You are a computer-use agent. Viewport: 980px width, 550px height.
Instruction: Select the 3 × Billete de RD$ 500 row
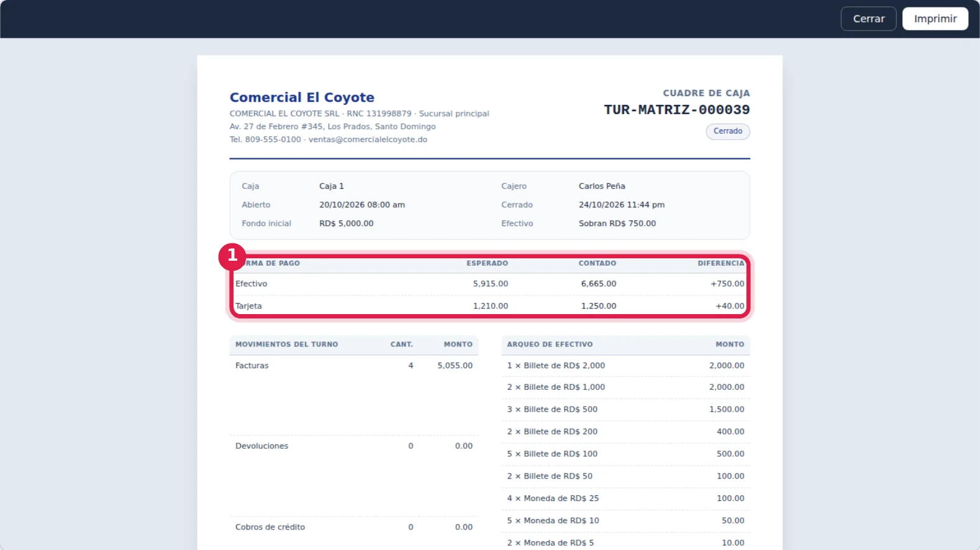[x=625, y=410]
